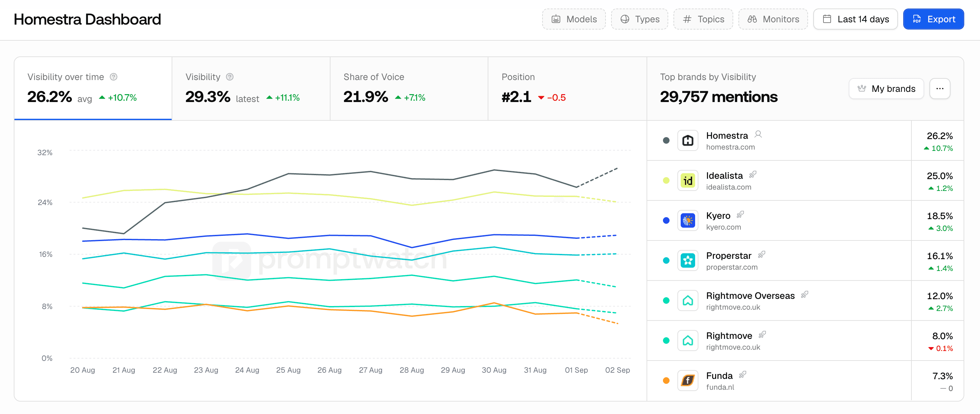Viewport: 980px width, 414px height.
Task: Click the properstar.com domain text
Action: 732,267
